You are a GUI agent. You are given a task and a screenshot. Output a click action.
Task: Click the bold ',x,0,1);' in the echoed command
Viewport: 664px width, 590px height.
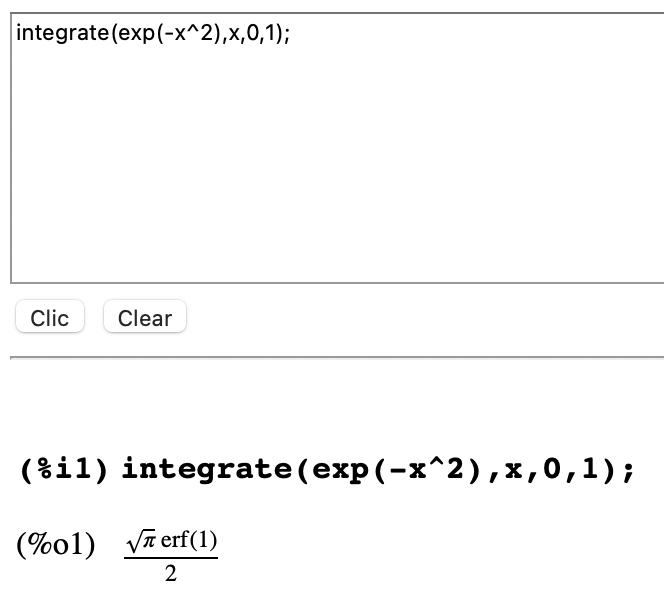(560, 469)
